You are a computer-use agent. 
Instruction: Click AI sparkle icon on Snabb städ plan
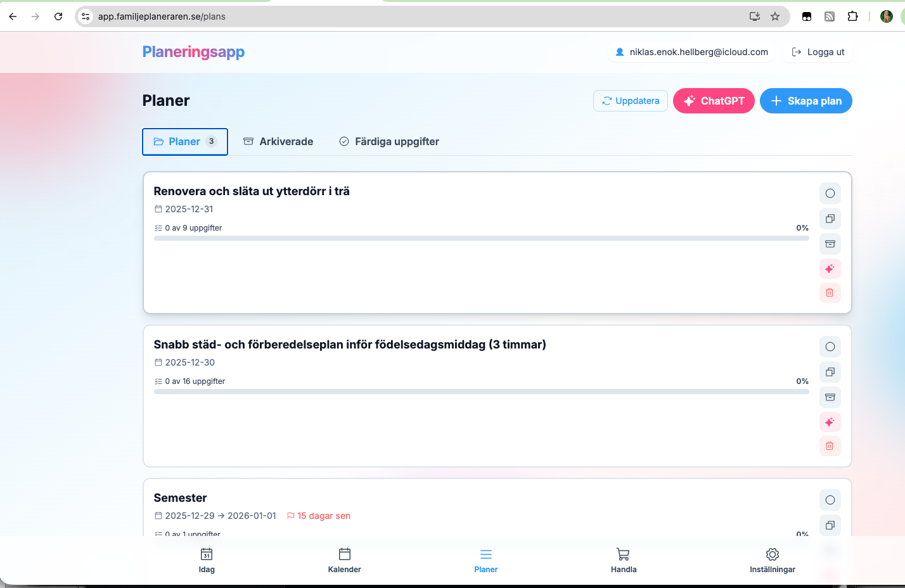(830, 422)
